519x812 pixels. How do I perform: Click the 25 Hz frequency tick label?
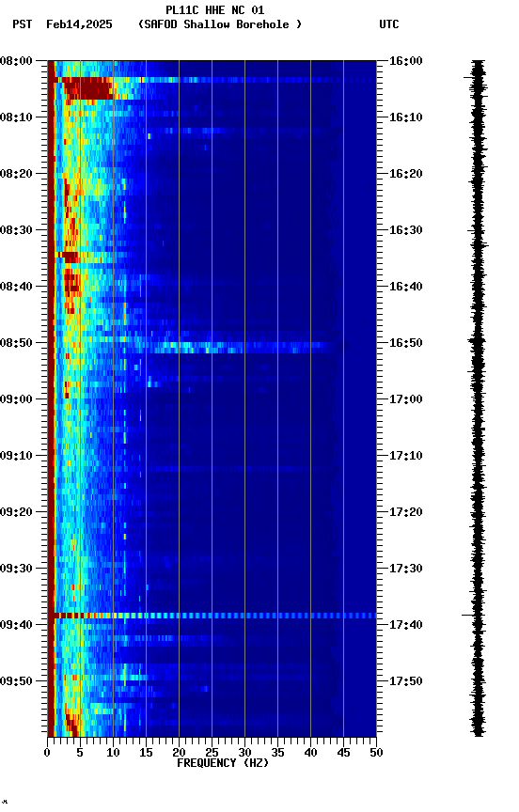point(212,753)
